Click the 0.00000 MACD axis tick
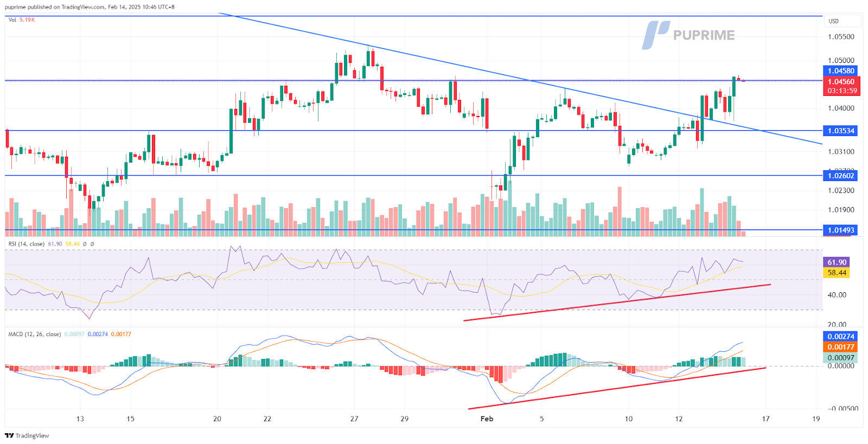 841,366
